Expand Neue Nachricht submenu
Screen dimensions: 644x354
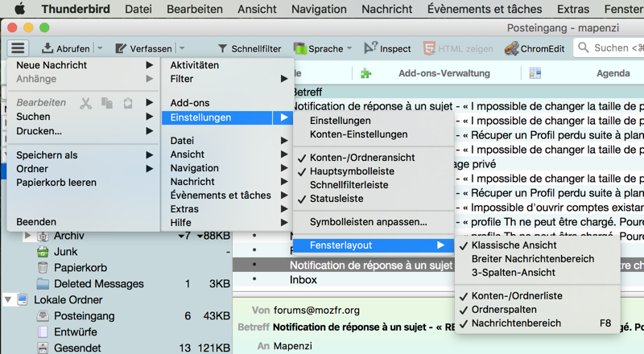[x=149, y=65]
